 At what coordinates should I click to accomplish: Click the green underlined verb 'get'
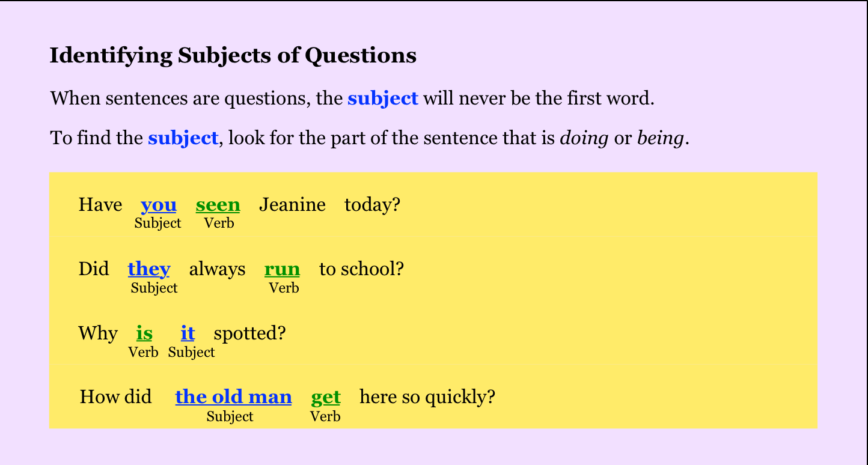click(326, 398)
